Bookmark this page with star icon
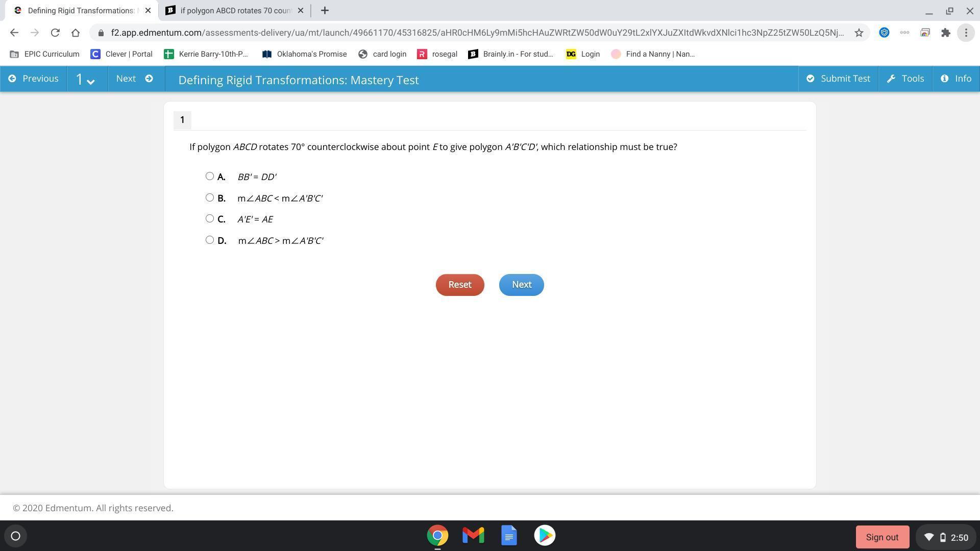Screen dimensions: 980x551 pyautogui.click(x=859, y=33)
